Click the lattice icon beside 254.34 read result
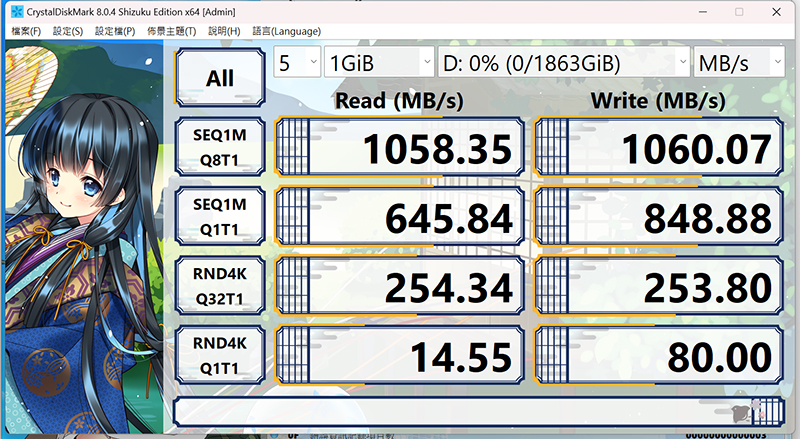This screenshot has height=439, width=800. point(294,286)
